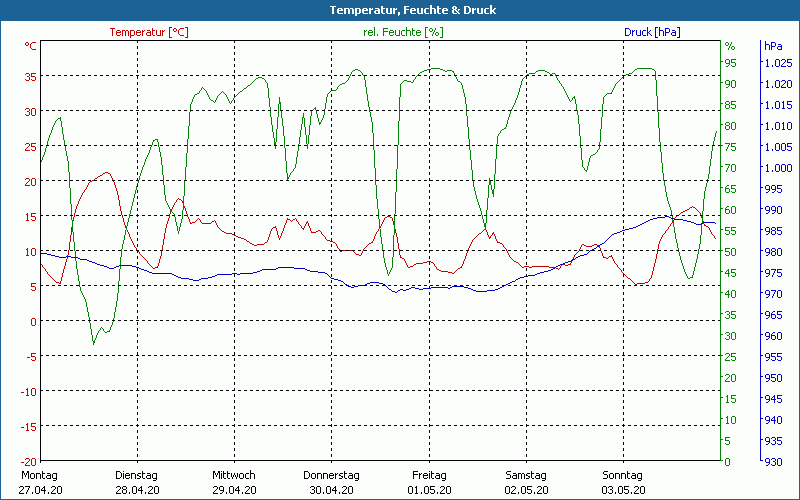Image resolution: width=800 pixels, height=500 pixels.
Task: Click the chart title 'Temperatur, Feuchte & Druck'
Action: point(399,10)
